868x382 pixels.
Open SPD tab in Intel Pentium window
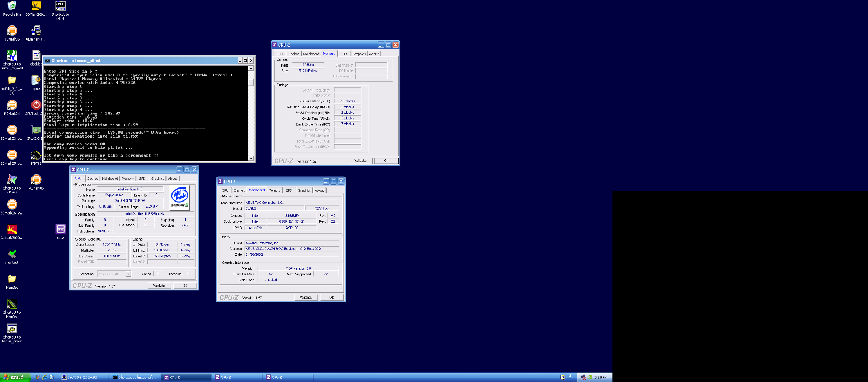(x=143, y=178)
